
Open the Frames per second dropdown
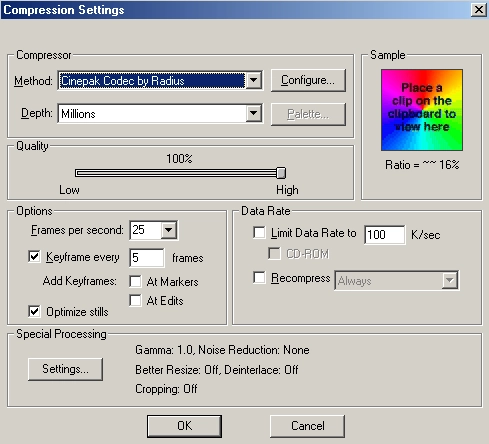point(169,230)
